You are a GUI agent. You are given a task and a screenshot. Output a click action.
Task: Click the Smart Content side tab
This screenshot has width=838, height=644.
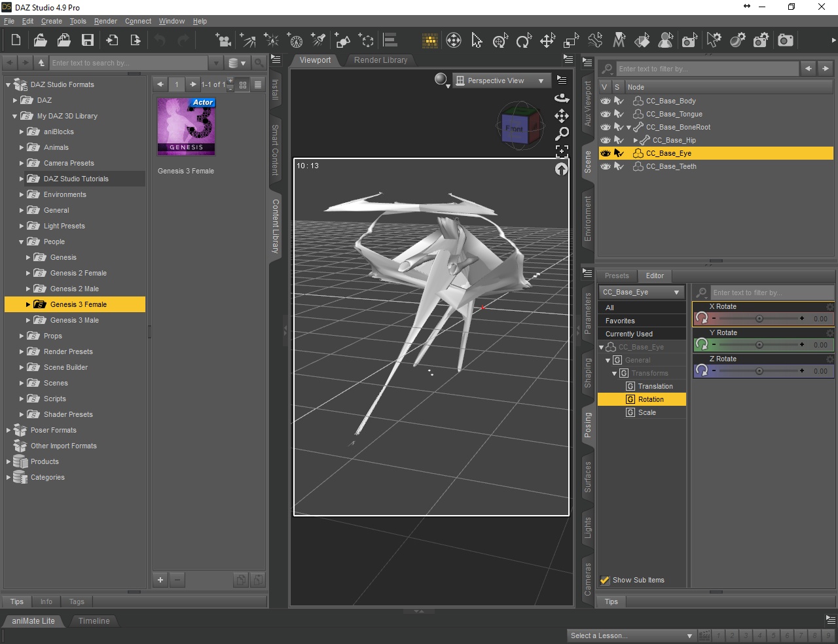[x=275, y=150]
